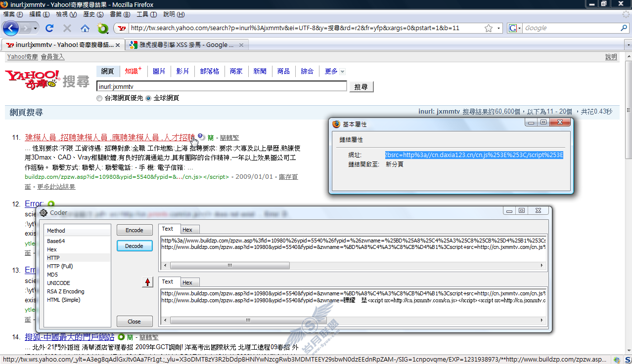Click the Firefox icon in 基本屬性 dialog title

[x=336, y=123]
